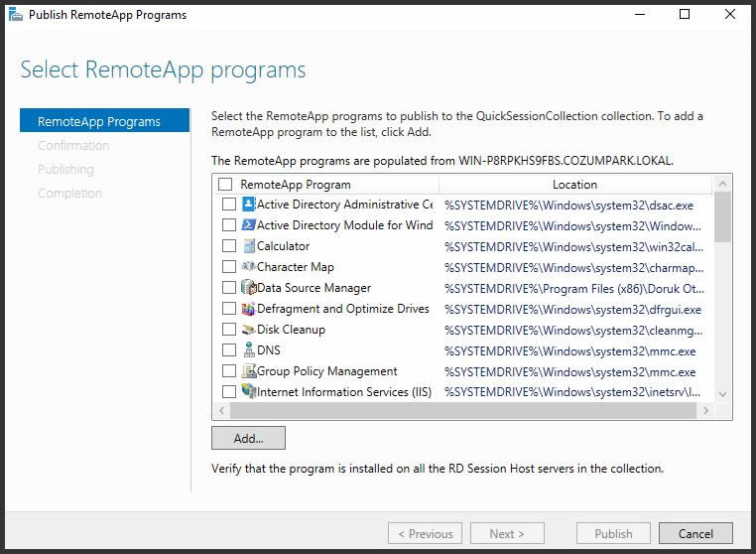Click the horizontal scroll right arrow
756x554 pixels.
(x=705, y=411)
